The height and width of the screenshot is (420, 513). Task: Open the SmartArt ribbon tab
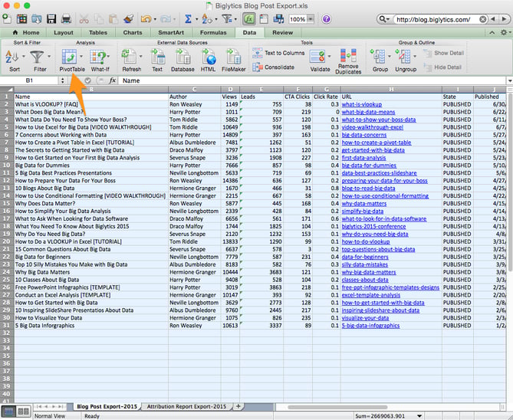pyautogui.click(x=171, y=32)
